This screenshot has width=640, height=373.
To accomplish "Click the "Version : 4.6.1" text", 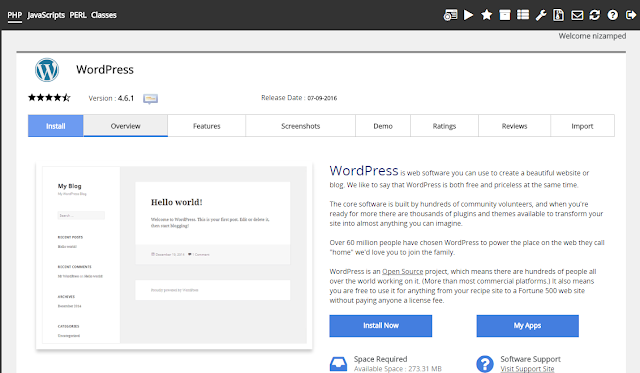I will [111, 98].
